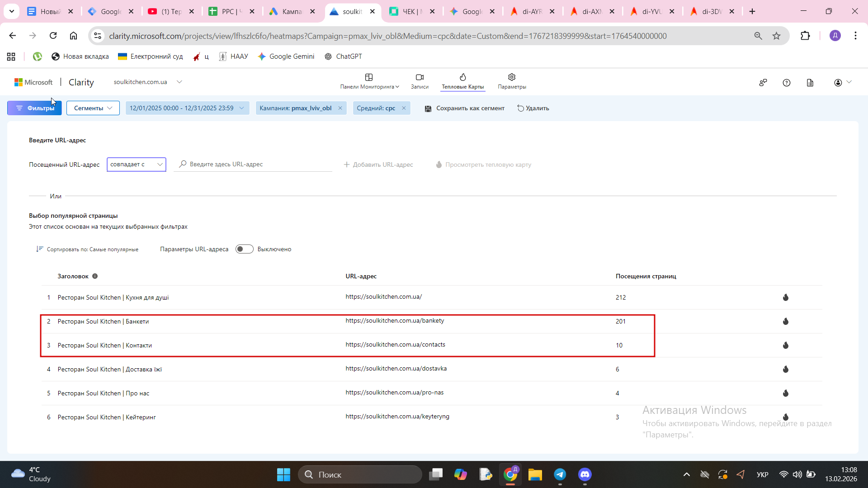Open the Recordings (Записи) section

tap(420, 81)
